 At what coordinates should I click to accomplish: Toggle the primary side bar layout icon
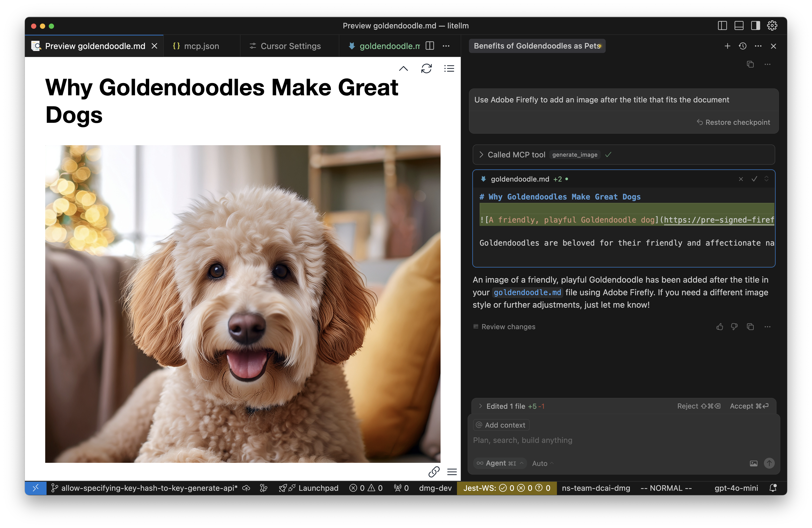722,25
